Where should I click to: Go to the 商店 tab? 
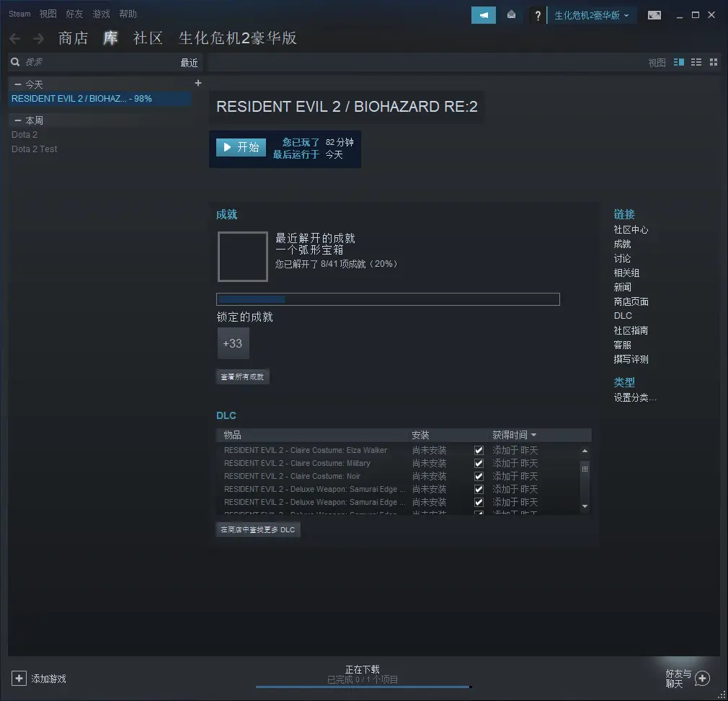tap(74, 38)
